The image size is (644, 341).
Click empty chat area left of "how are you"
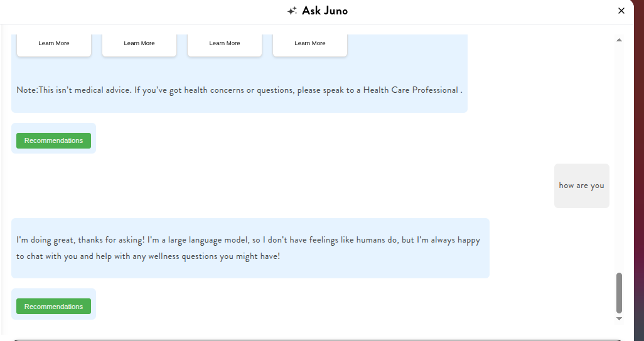coord(314,186)
